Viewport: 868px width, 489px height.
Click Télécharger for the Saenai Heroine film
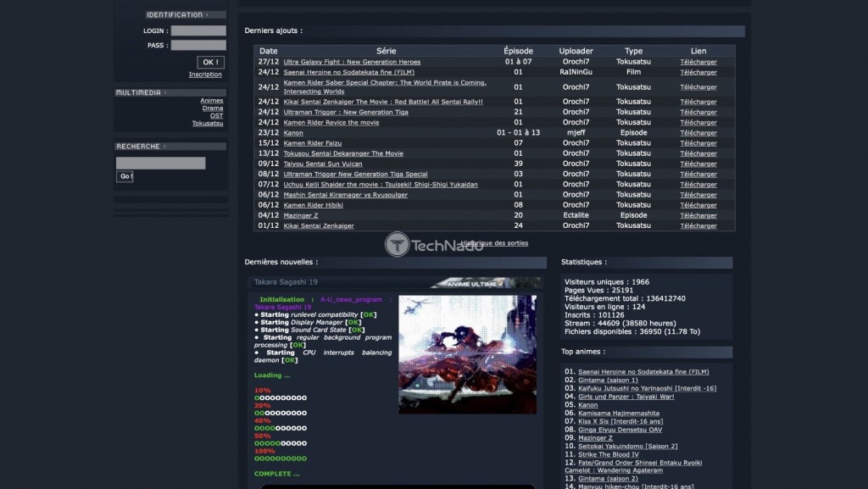[x=698, y=72]
